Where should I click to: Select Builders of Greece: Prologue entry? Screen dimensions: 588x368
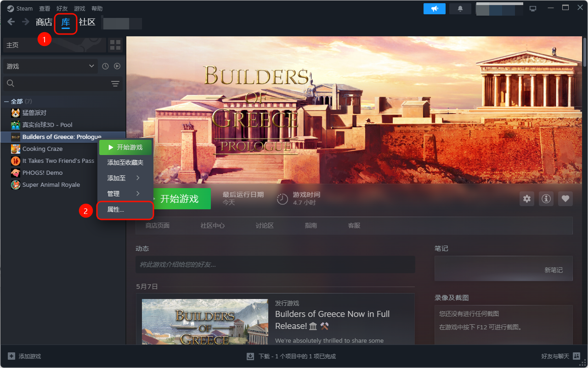click(x=63, y=137)
